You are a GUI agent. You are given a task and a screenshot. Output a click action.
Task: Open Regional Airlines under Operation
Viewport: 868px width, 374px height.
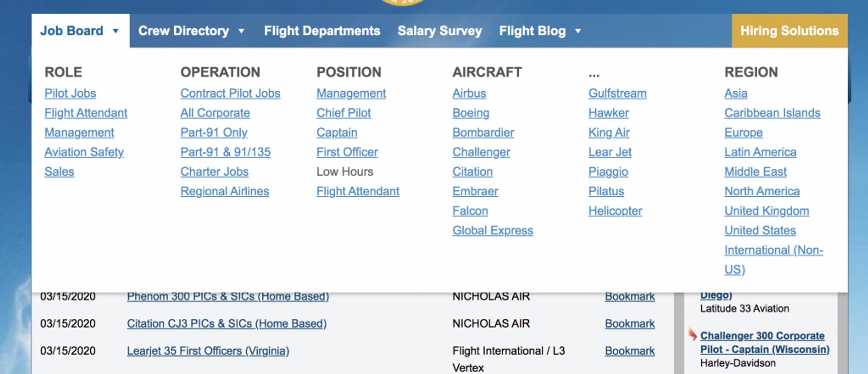(225, 191)
